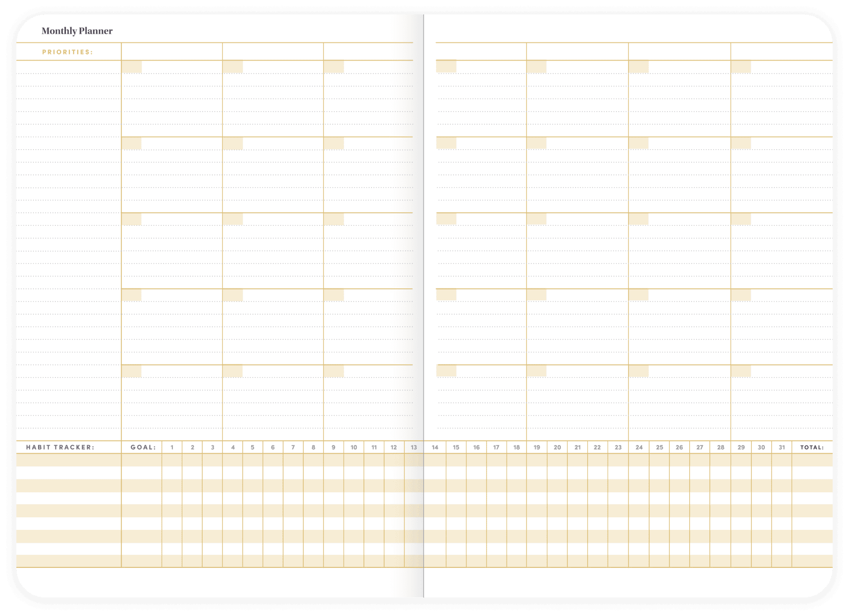Select habit tracker day 12 header
This screenshot has height=616, width=849.
[394, 447]
